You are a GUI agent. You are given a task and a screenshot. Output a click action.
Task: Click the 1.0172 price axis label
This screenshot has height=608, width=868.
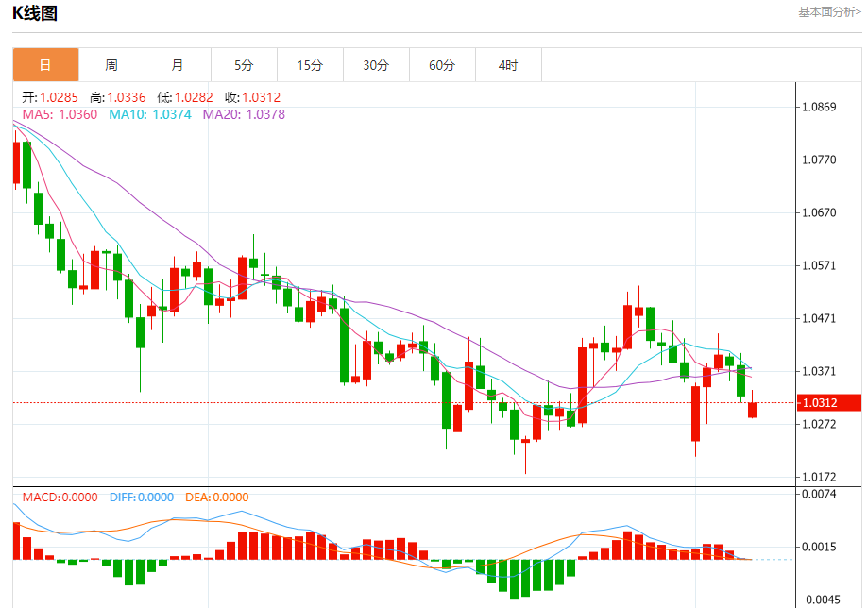coord(819,477)
